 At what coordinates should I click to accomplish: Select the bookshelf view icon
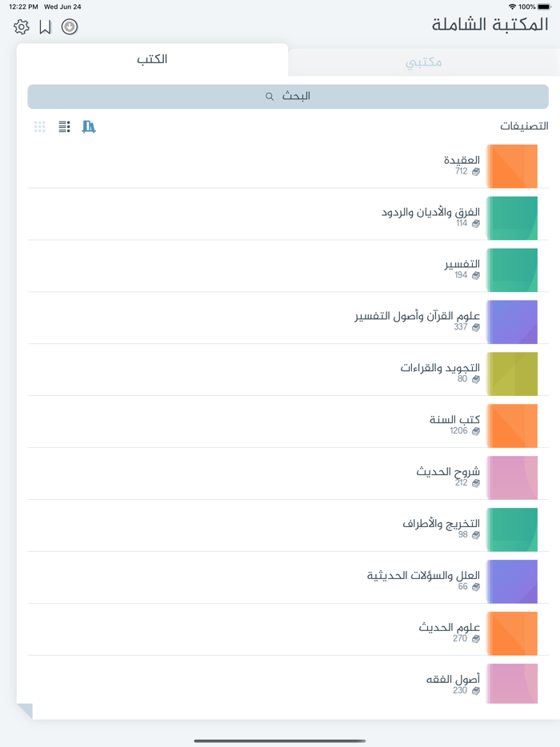(89, 126)
